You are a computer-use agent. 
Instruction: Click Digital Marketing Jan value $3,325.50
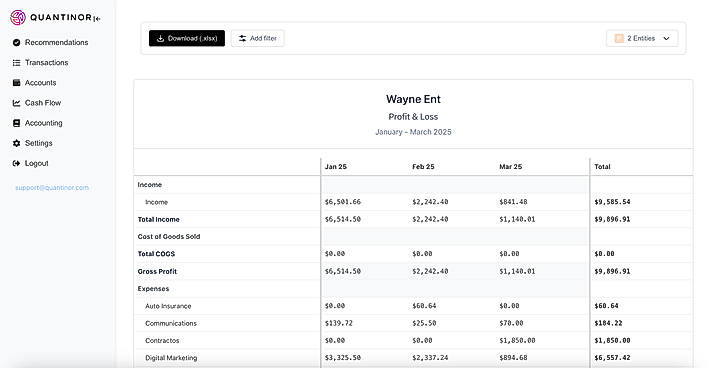(343, 358)
